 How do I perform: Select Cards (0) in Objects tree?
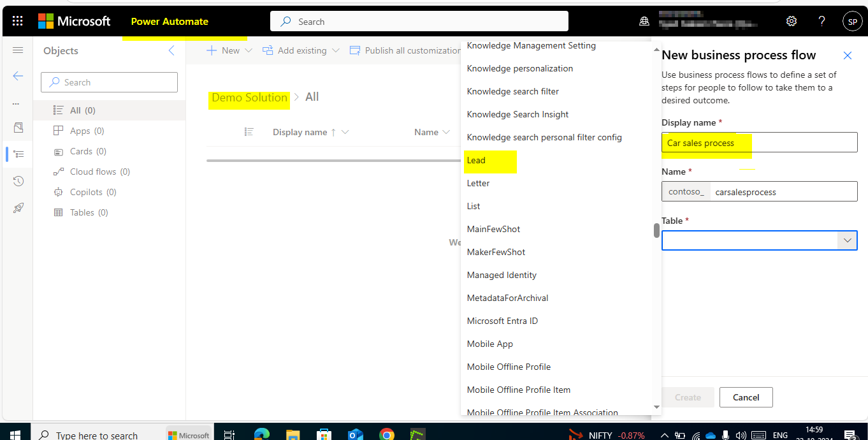(x=110, y=151)
